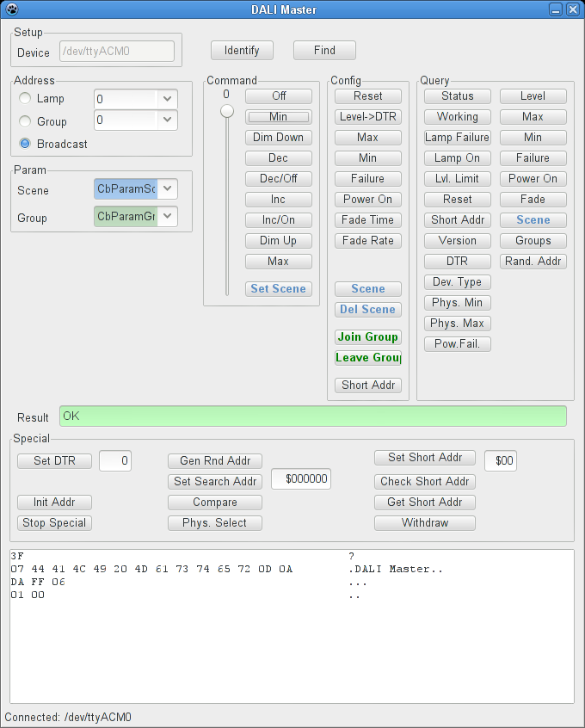The width and height of the screenshot is (585, 728).
Task: Click the Command Max button
Action: 279,262
